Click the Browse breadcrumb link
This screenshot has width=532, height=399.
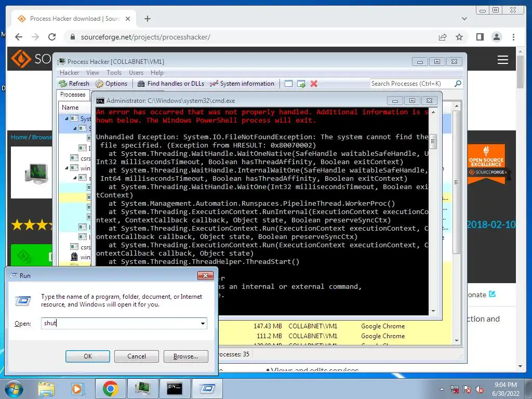coord(42,137)
